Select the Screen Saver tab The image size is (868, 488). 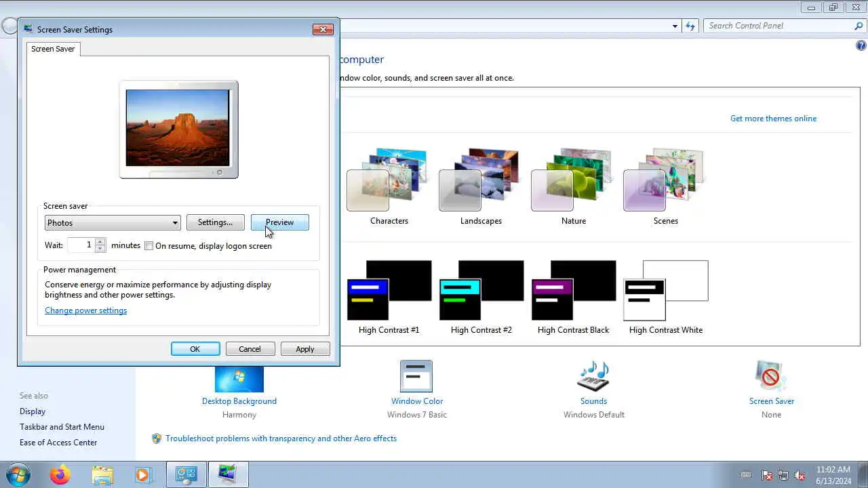pyautogui.click(x=53, y=49)
